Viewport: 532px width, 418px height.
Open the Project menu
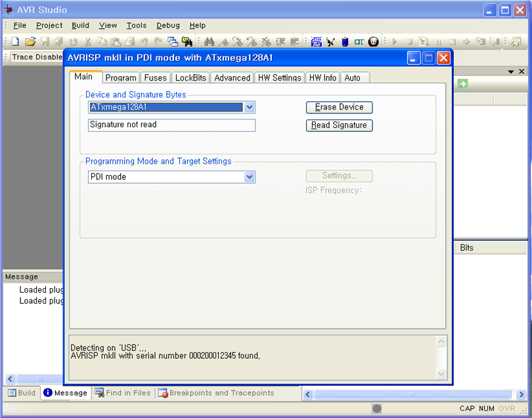tap(49, 26)
